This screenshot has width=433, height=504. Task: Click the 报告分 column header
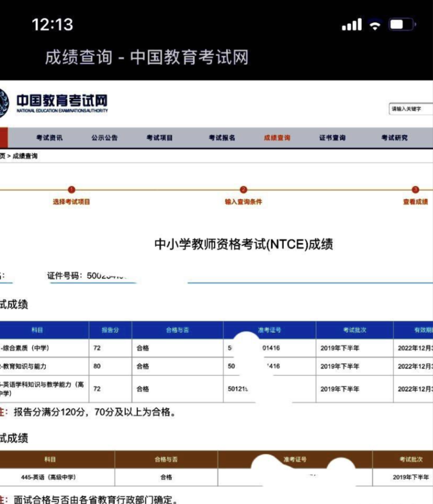click(x=110, y=330)
